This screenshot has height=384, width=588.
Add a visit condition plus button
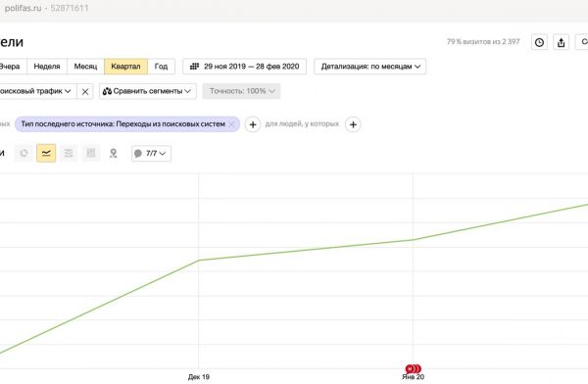(253, 124)
